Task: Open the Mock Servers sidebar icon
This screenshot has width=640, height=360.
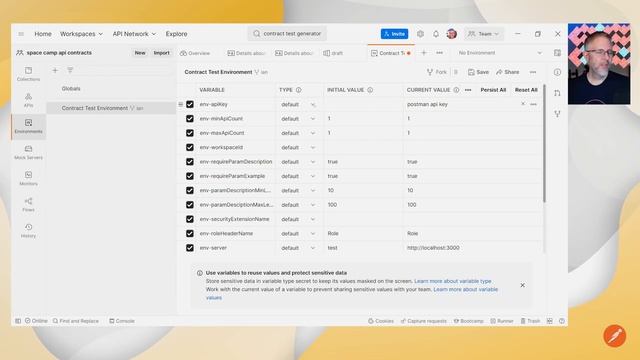Action: (x=28, y=152)
